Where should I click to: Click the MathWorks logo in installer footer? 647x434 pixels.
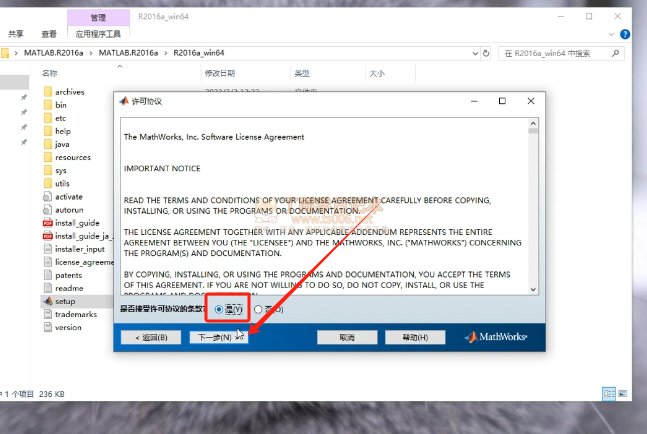(496, 337)
